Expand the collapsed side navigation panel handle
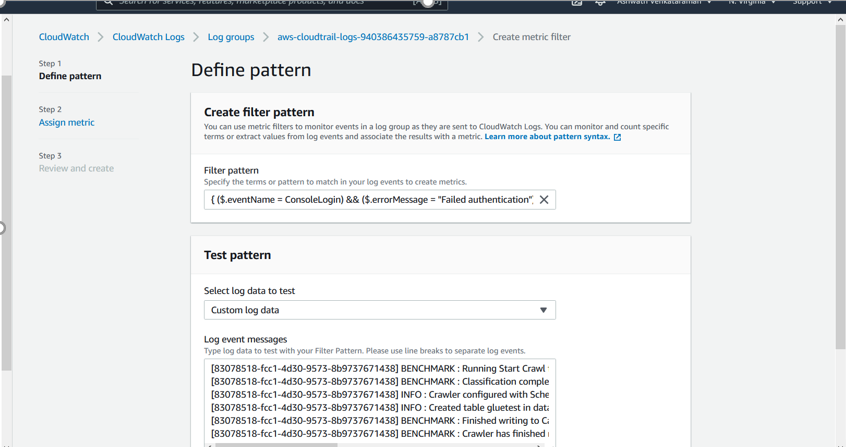 (x=2, y=228)
